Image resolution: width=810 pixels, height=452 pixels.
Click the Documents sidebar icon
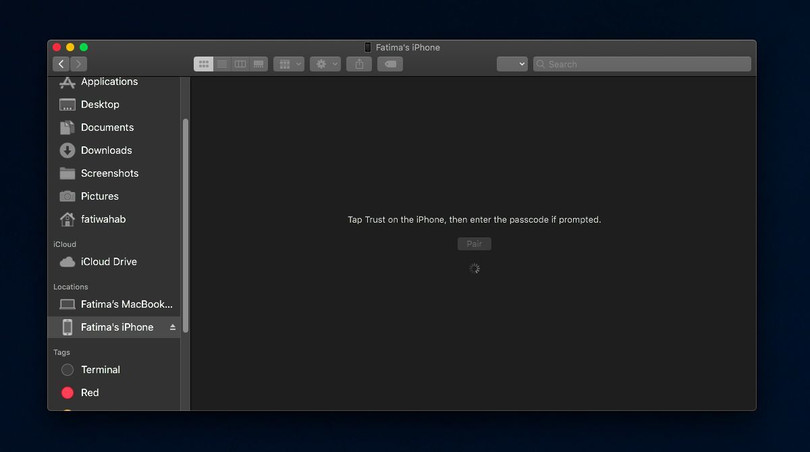67,128
